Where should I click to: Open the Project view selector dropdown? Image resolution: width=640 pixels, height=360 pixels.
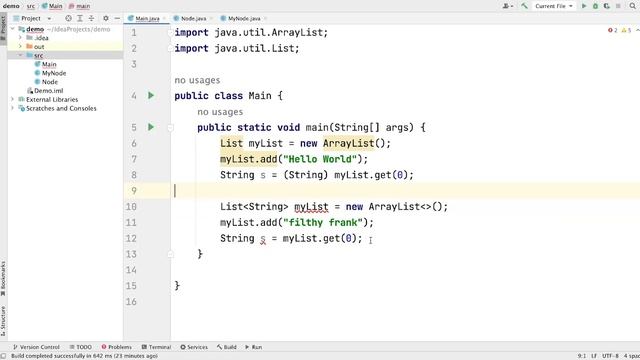tap(32, 18)
